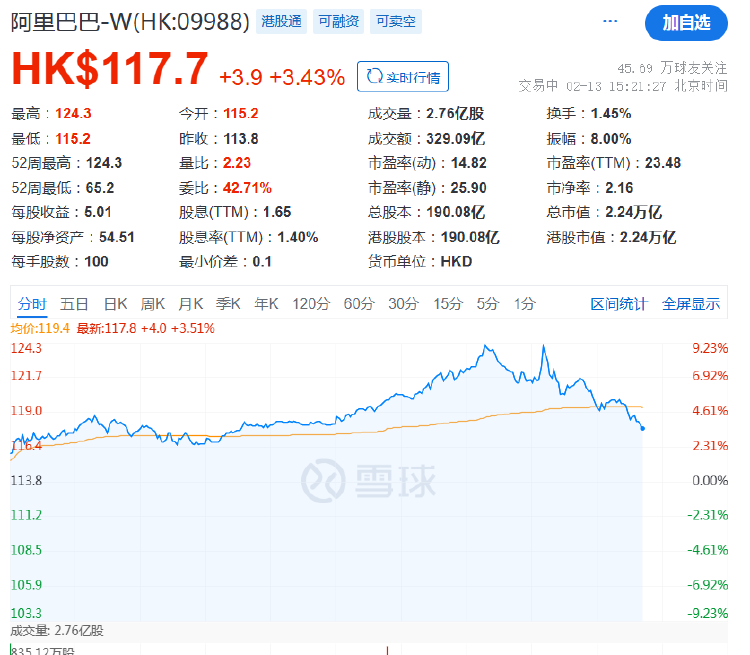Click the 股息率(TTM) value 1.40%
This screenshot has width=750, height=655.
298,237
